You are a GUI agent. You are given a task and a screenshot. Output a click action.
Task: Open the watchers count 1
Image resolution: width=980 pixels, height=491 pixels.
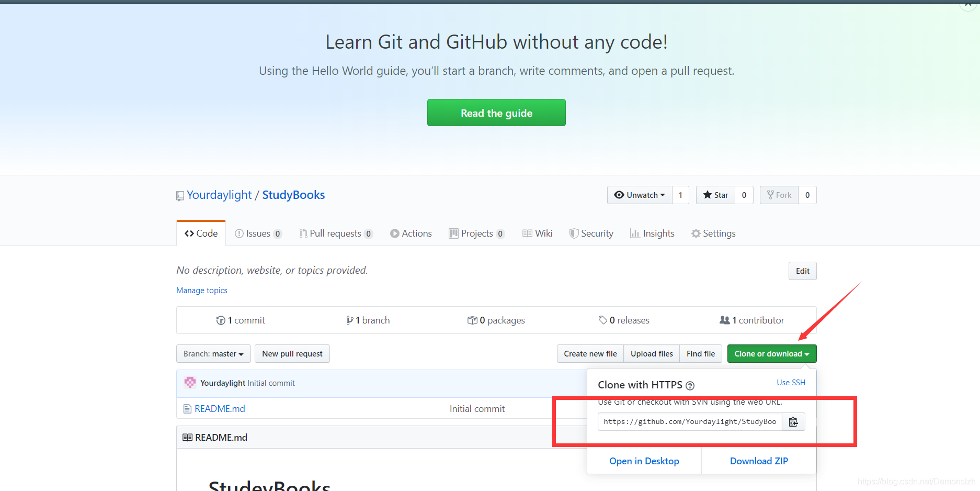click(x=680, y=195)
